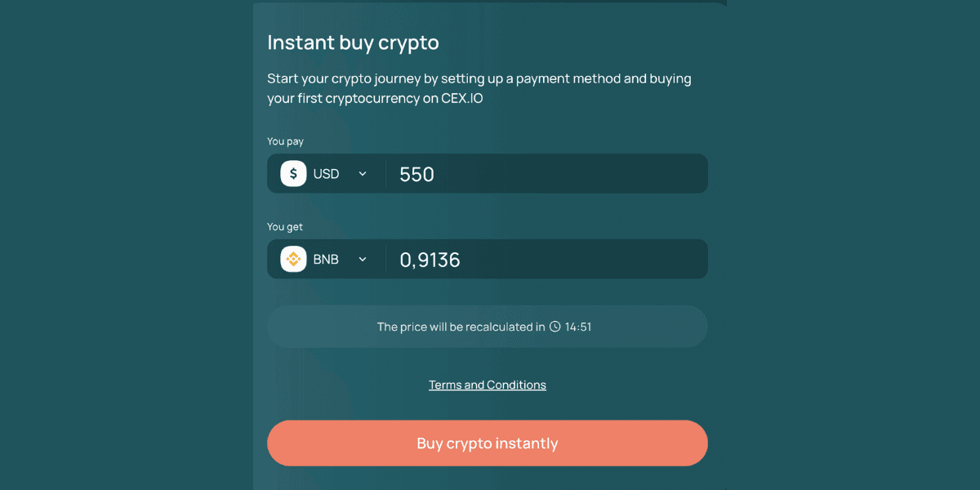Click the 14:51 countdown timer
The height and width of the screenshot is (490, 980).
[578, 327]
